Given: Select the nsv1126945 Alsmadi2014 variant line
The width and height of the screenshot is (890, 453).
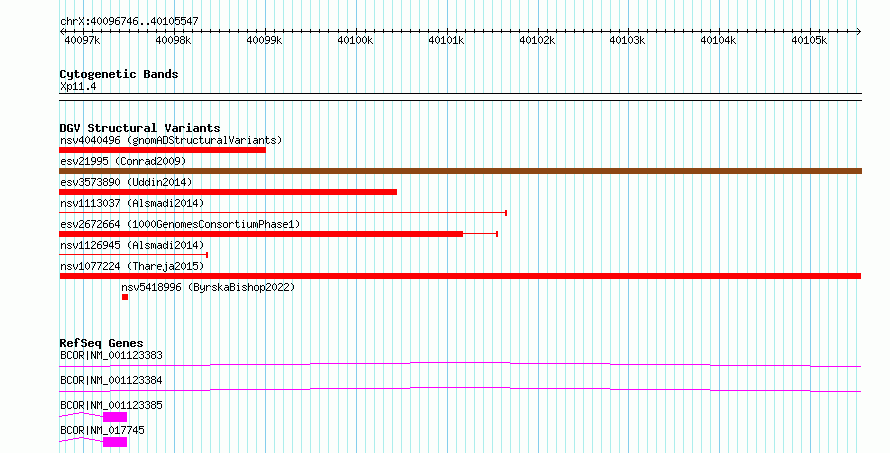Looking at the screenshot, I should click(133, 255).
